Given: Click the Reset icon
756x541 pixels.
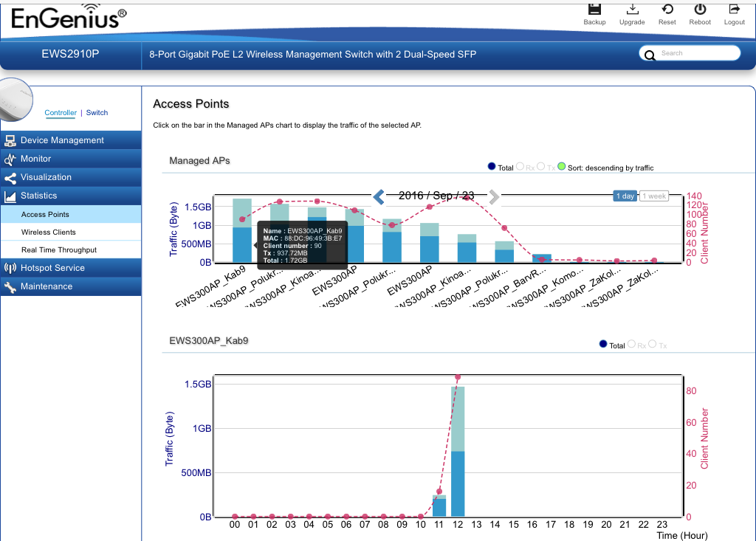Looking at the screenshot, I should click(x=667, y=9).
